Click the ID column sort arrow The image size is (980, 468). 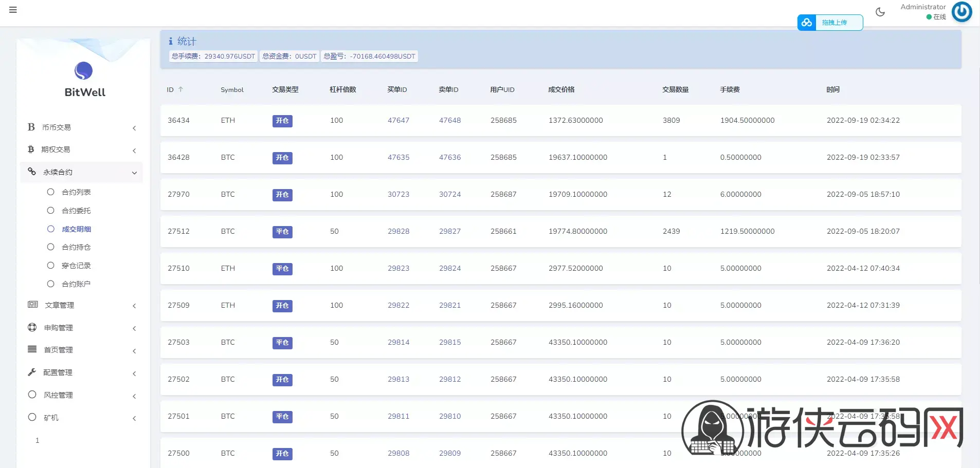pos(180,89)
